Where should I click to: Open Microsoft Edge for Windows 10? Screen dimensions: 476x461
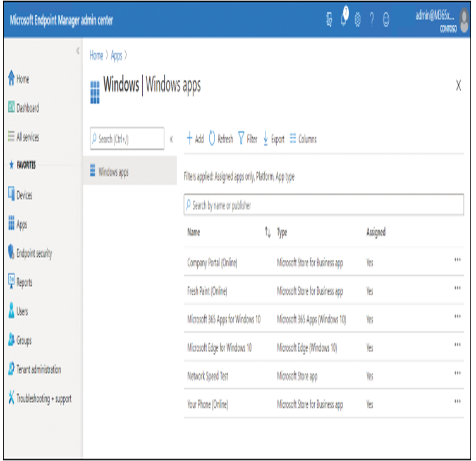tap(219, 348)
